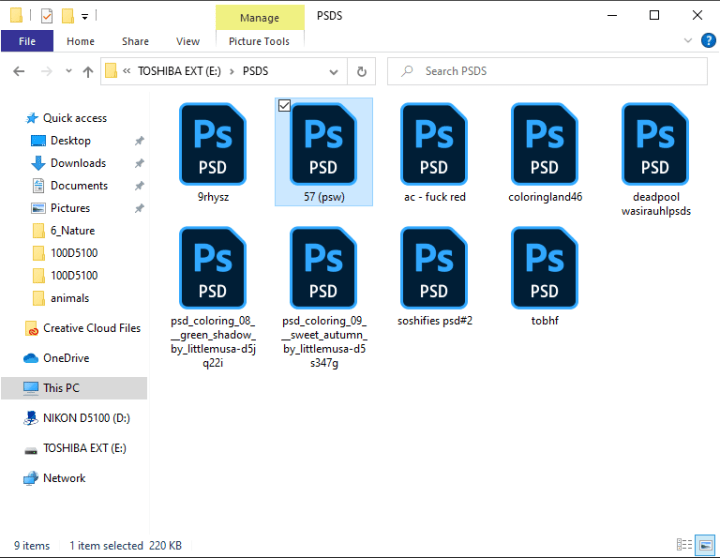Screen dimensions: 720x558
Task: Click the forward navigation arrow
Action: point(46,71)
